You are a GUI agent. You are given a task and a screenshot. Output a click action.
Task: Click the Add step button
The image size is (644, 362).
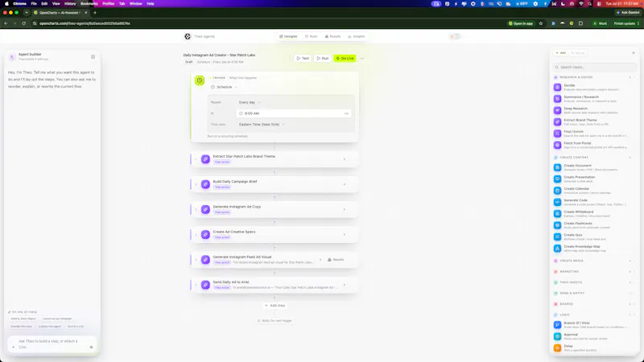click(275, 306)
